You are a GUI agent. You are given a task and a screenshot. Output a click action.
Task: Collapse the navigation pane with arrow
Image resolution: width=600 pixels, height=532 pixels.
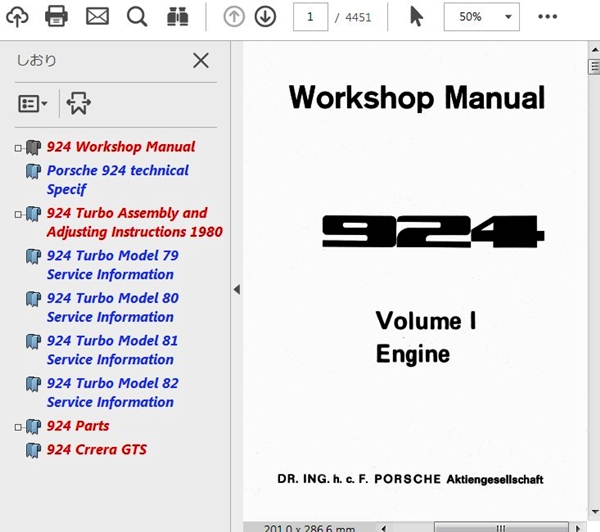[x=237, y=289]
